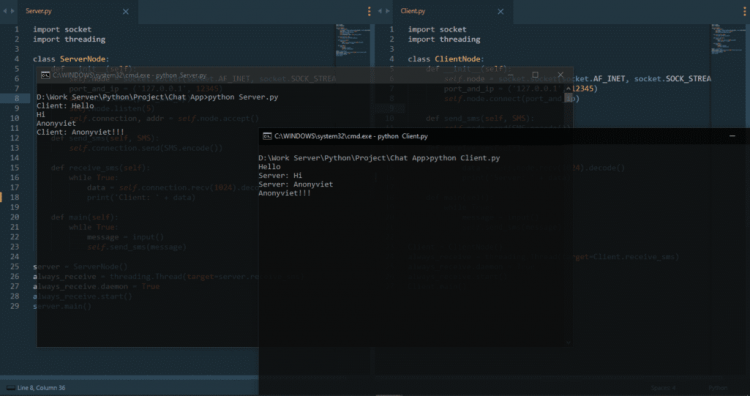The height and width of the screenshot is (396, 750).
Task: Go to previous tab in Client.py pane
Action: coord(379,11)
